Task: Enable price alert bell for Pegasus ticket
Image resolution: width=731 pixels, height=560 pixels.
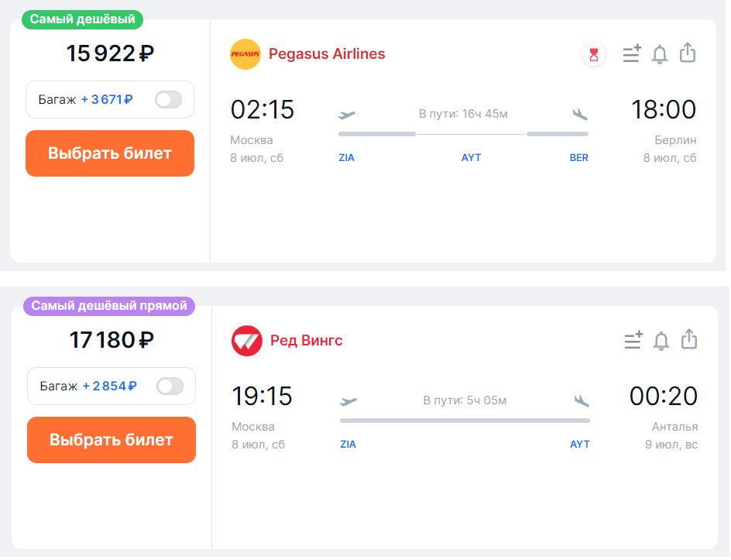Action: click(x=659, y=54)
